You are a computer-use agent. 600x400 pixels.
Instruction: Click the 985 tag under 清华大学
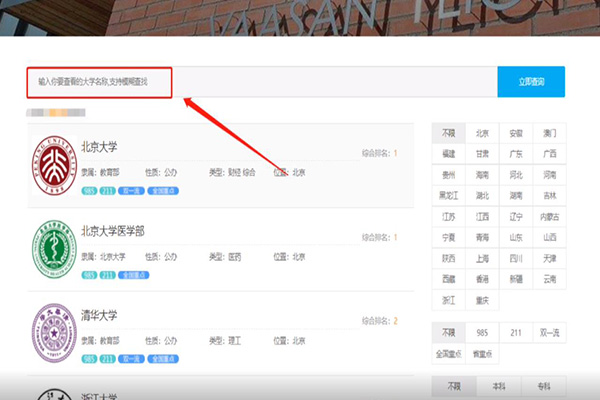pyautogui.click(x=89, y=359)
